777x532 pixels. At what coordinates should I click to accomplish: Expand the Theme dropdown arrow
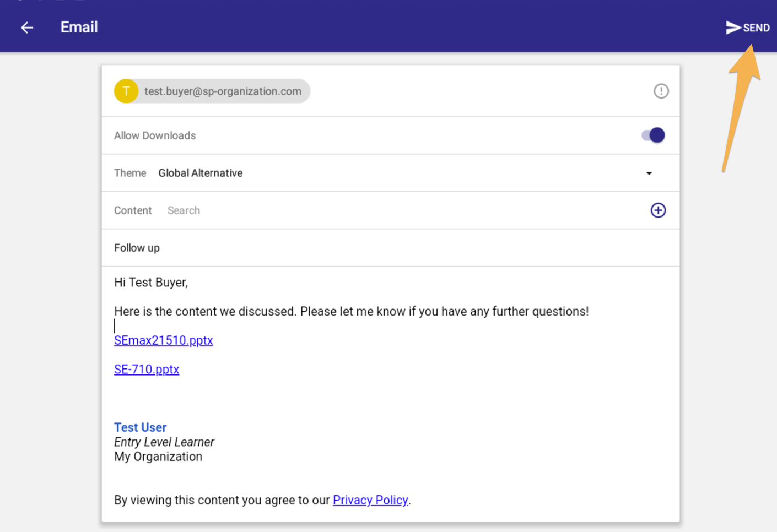pyautogui.click(x=649, y=173)
